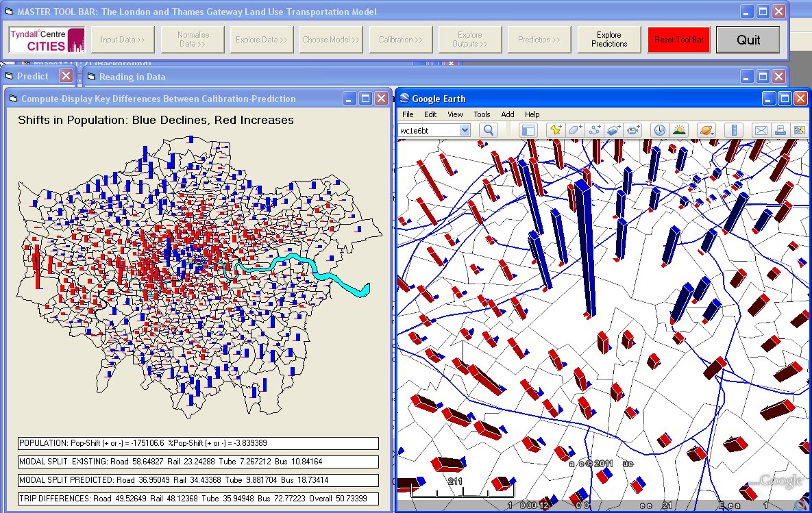Viewport: 812px width, 513px height.
Task: Select the Add Polygon tool
Action: coord(575,130)
